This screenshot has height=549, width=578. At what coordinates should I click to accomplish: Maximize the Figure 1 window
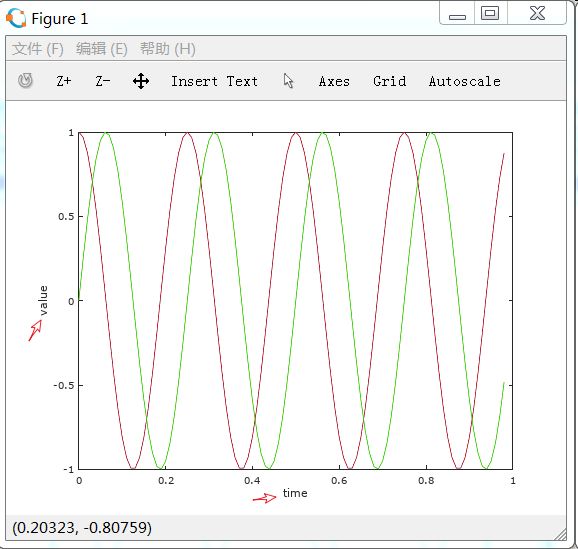click(x=490, y=14)
